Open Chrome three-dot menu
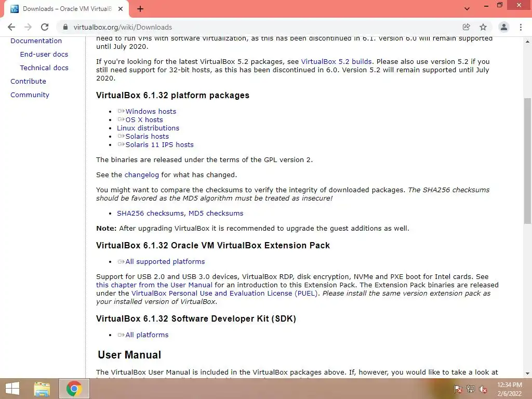Screen dimensions: 532x399 [521, 27]
